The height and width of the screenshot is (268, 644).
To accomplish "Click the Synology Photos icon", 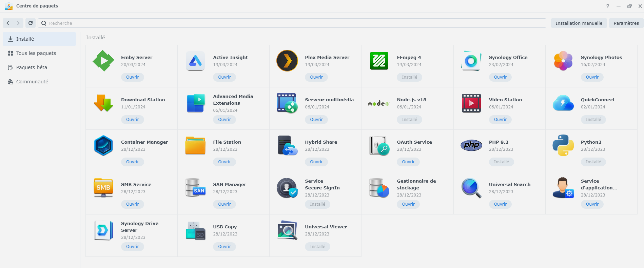I will [563, 61].
